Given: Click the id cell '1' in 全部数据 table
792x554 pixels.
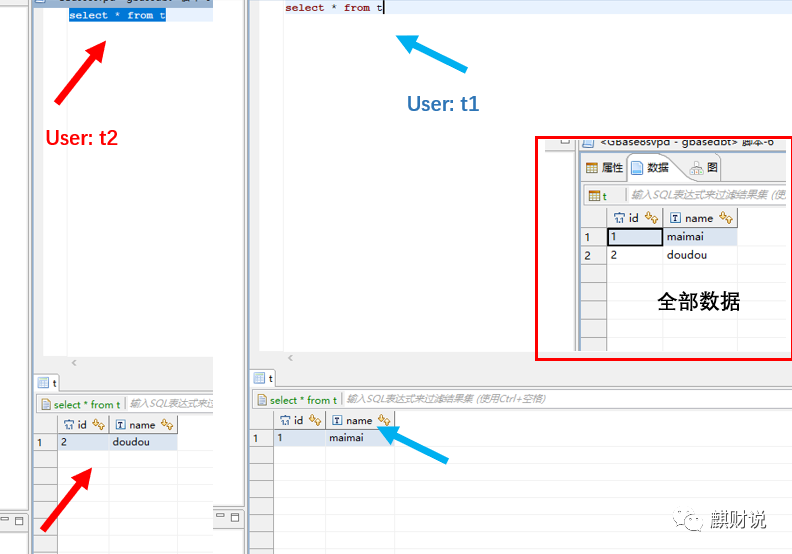Looking at the screenshot, I should click(x=635, y=236).
